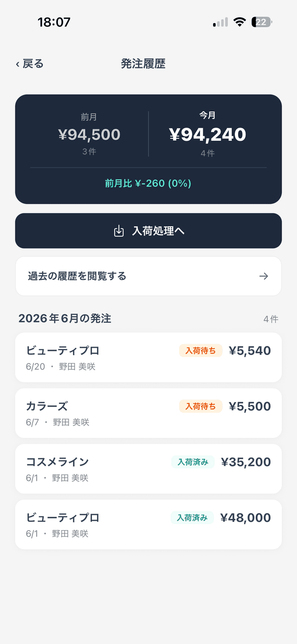297x644 pixels.
Task: Go back with the 戻る link
Action: [30, 64]
